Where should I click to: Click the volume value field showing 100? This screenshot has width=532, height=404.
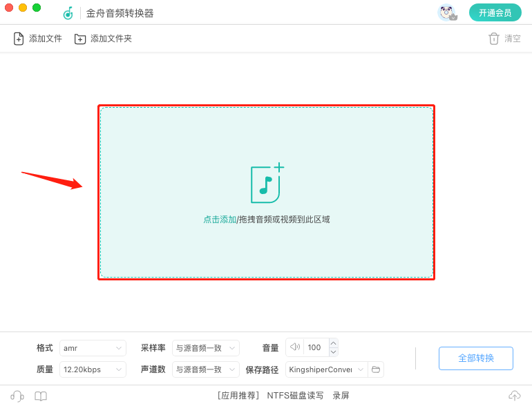[316, 347]
